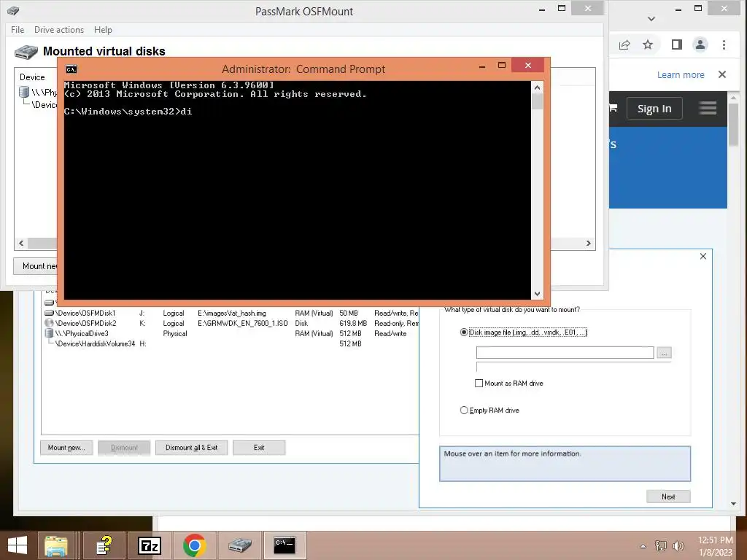Click the command prompt text area

pos(298,190)
